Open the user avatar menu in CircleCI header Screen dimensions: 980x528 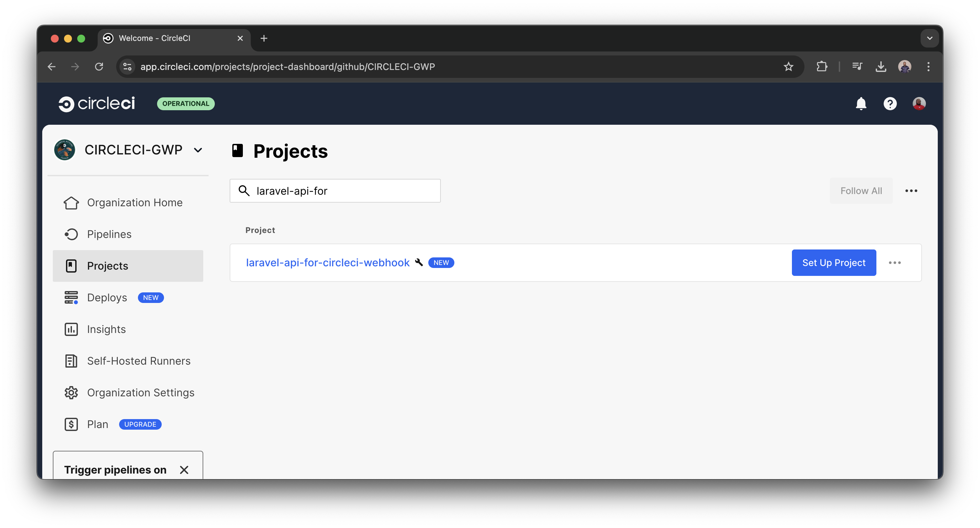[x=919, y=104]
